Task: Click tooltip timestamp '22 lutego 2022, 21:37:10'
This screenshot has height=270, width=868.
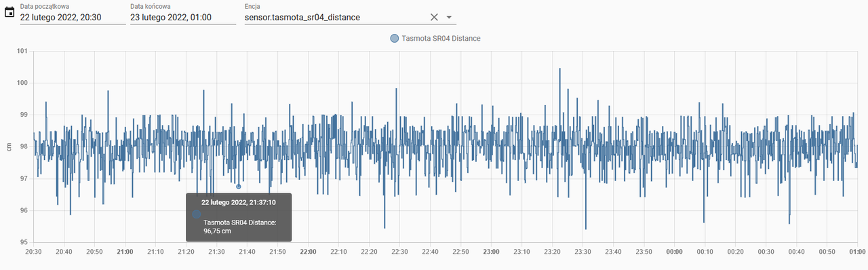Action: click(x=238, y=202)
